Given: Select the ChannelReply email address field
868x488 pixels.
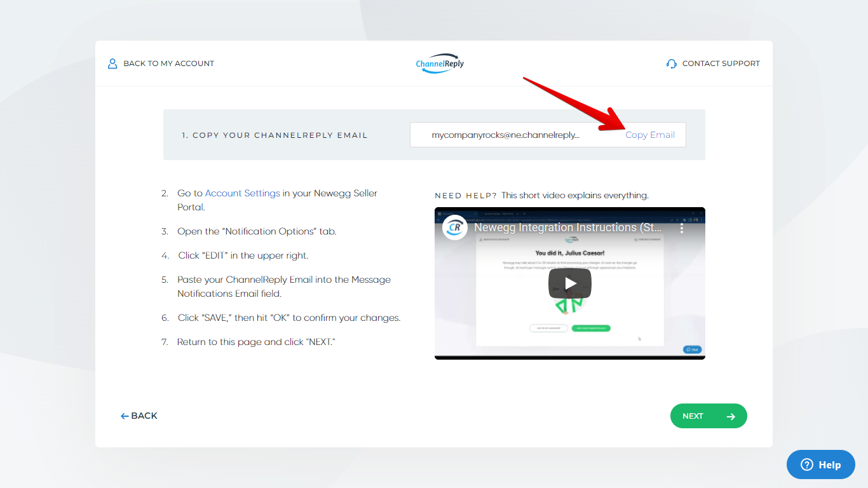Looking at the screenshot, I should (548, 135).
